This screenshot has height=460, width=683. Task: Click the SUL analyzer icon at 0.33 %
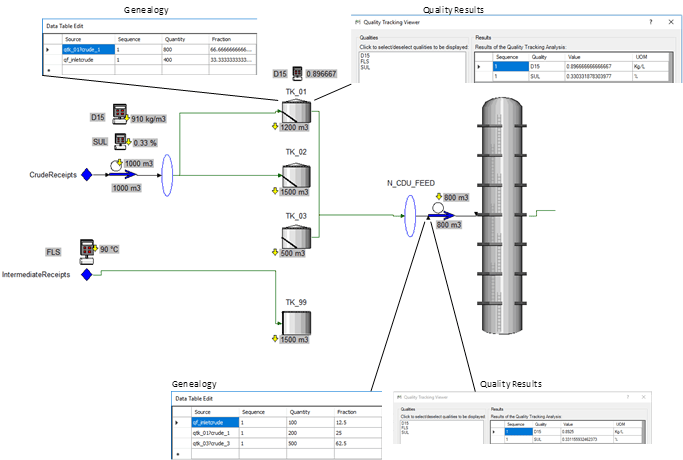[x=121, y=141]
